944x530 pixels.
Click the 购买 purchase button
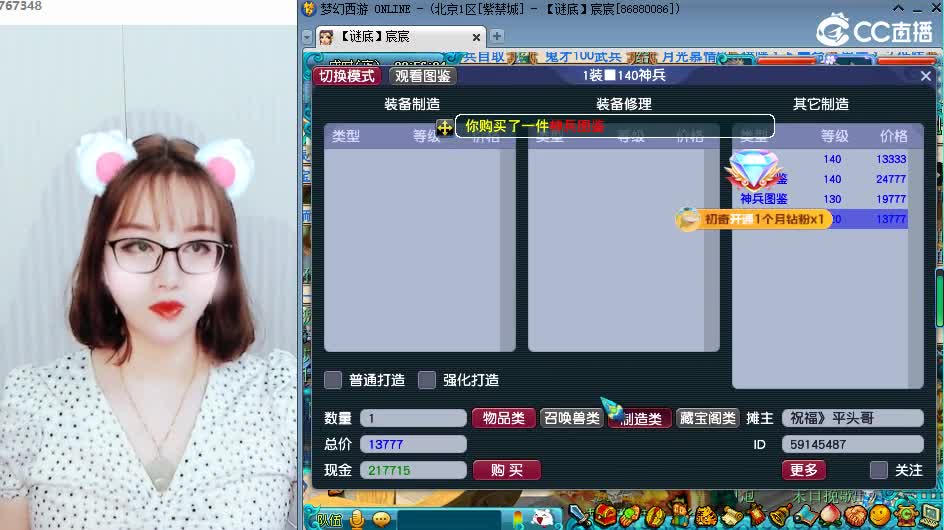click(507, 470)
